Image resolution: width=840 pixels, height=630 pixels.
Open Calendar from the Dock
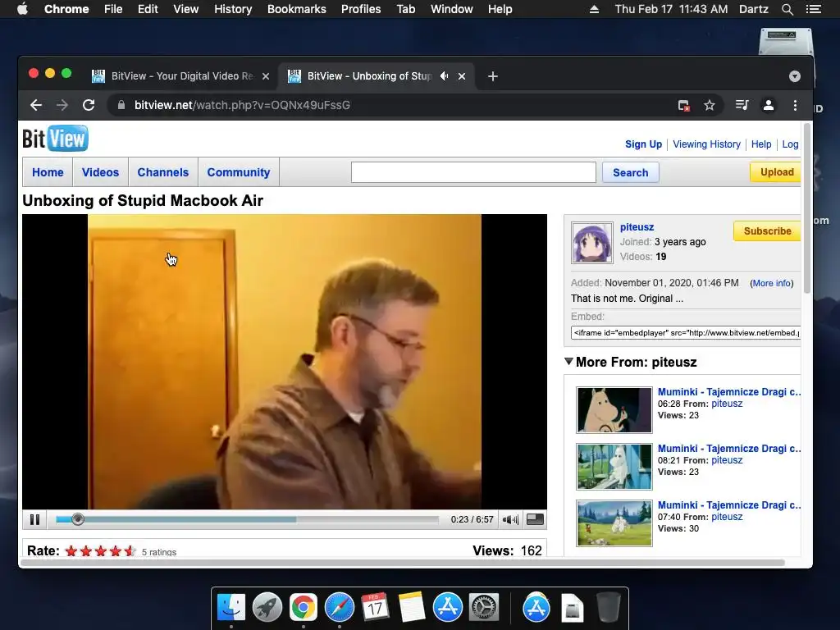point(375,607)
